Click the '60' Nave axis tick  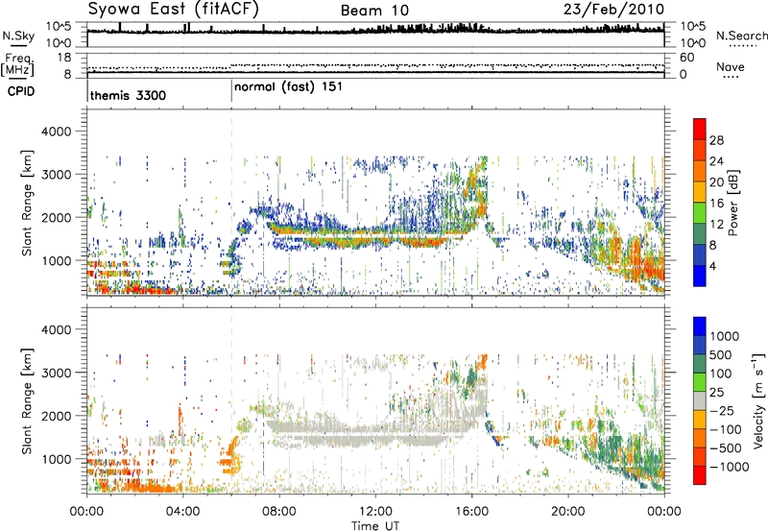pos(687,58)
